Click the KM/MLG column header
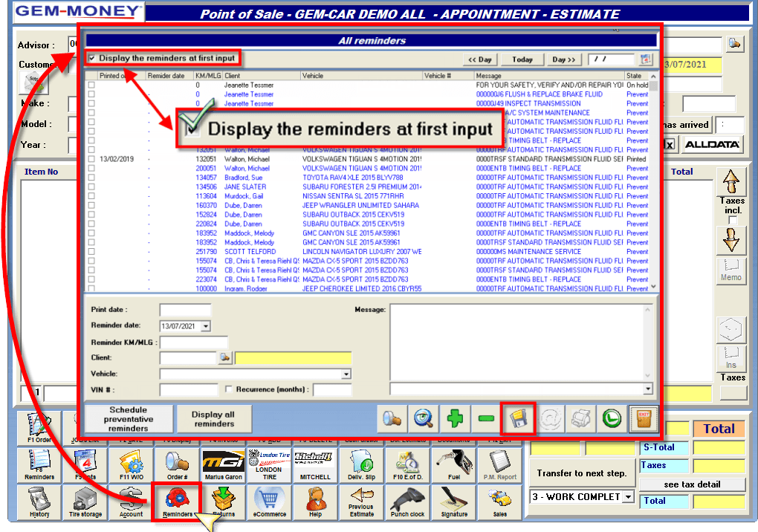 [x=208, y=76]
